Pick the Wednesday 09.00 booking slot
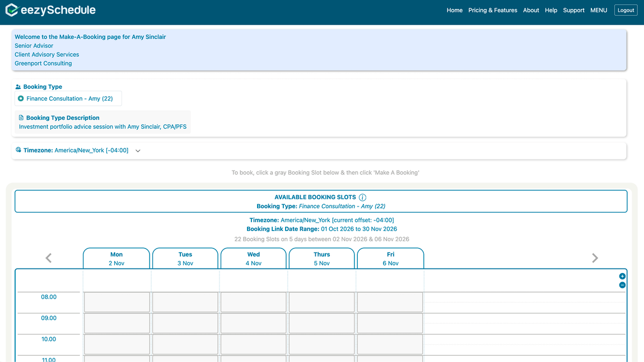The width and height of the screenshot is (644, 362). coord(254,323)
